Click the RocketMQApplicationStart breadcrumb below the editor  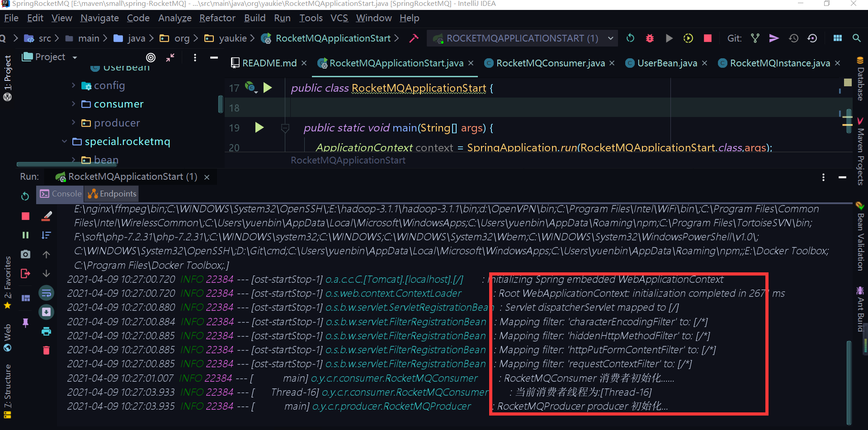pyautogui.click(x=348, y=160)
